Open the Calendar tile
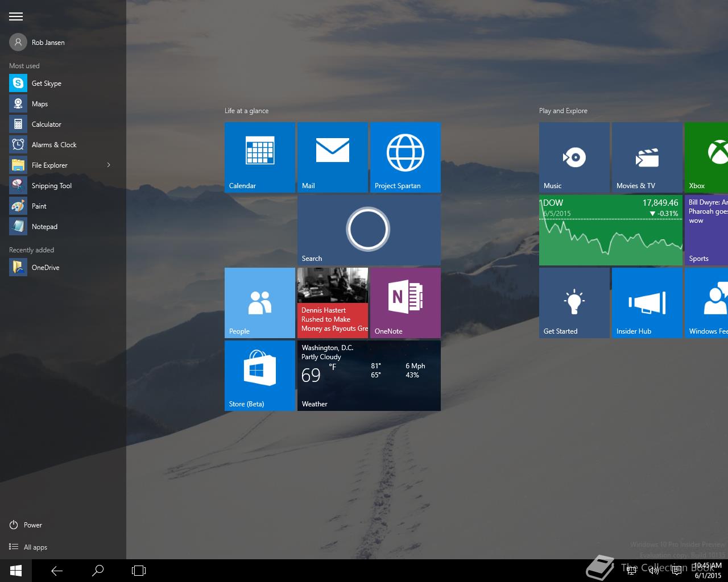This screenshot has width=728, height=582. click(x=260, y=157)
